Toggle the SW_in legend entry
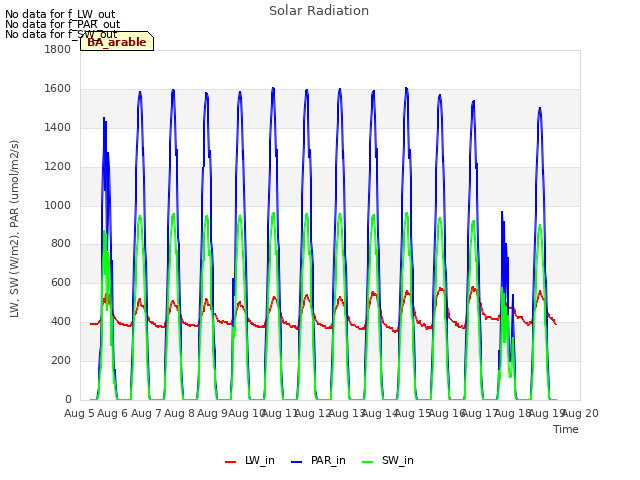 point(388,460)
